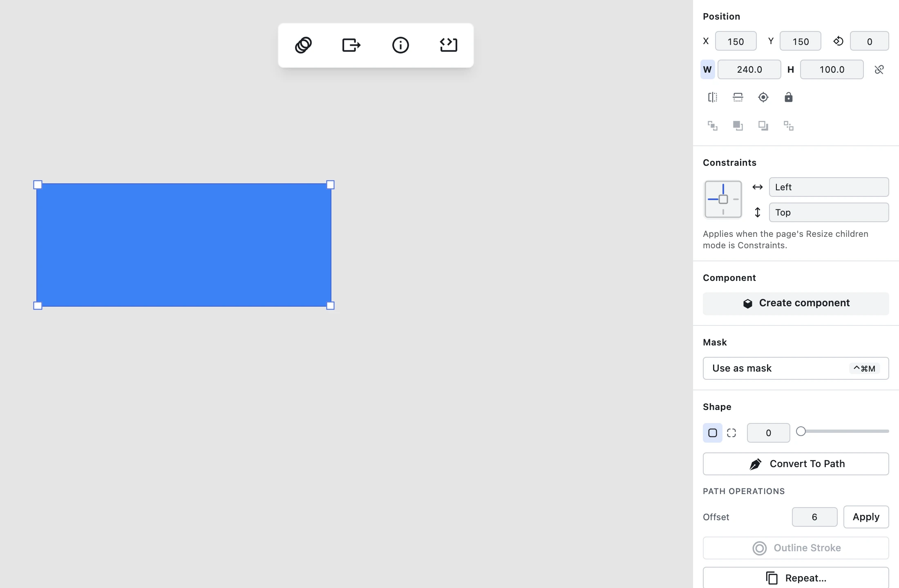
Task: Click the export arrow icon in floating toolbar
Action: 351,45
